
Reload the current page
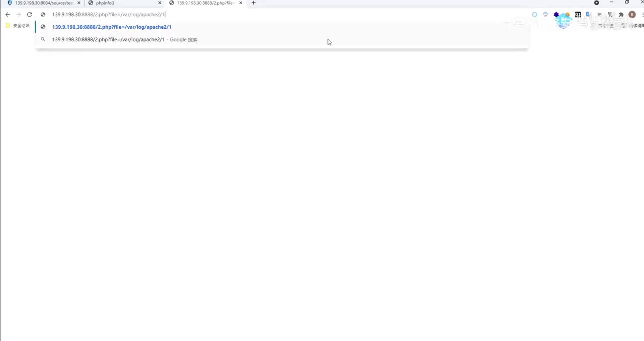[30, 15]
